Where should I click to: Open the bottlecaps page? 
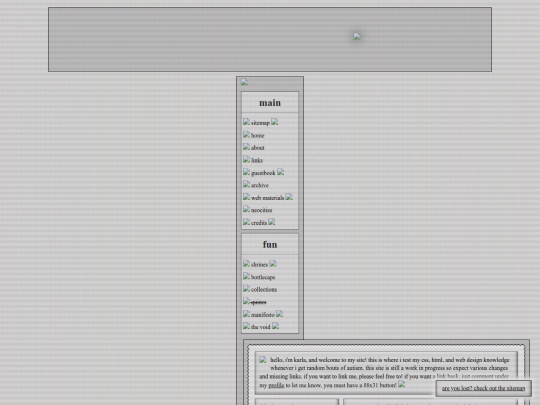263,277
